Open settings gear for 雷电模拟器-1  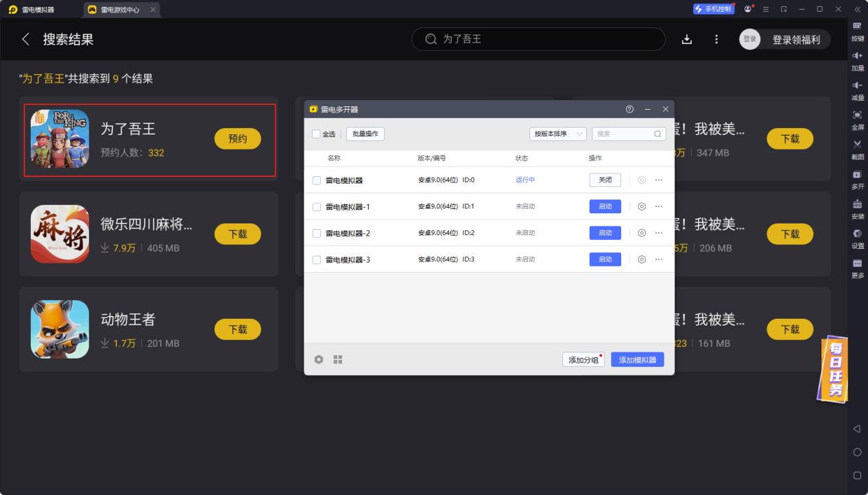(x=642, y=206)
